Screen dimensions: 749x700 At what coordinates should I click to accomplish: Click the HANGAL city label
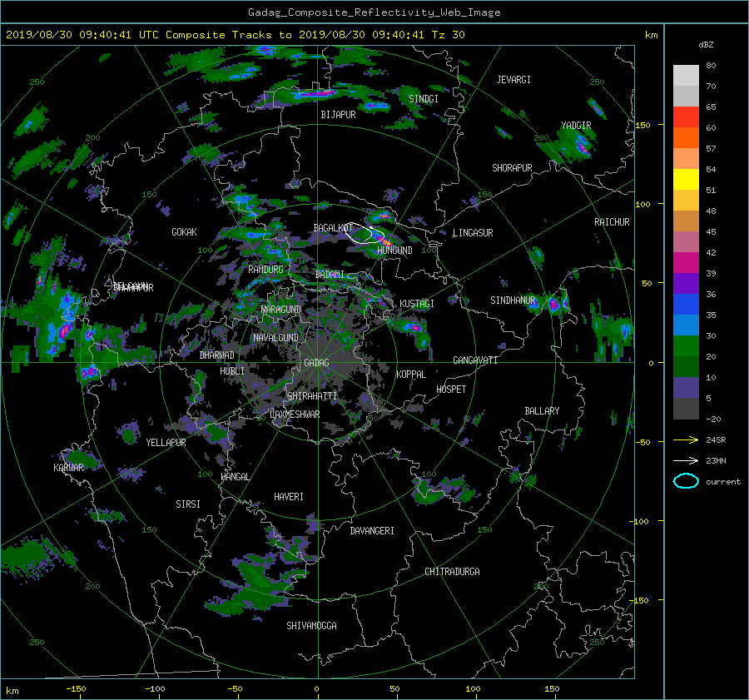point(235,477)
